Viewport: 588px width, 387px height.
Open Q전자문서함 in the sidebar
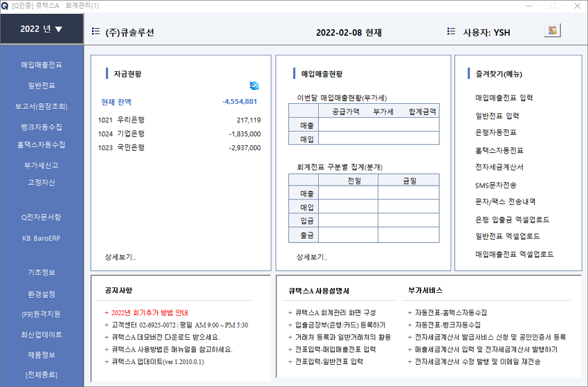(42, 217)
